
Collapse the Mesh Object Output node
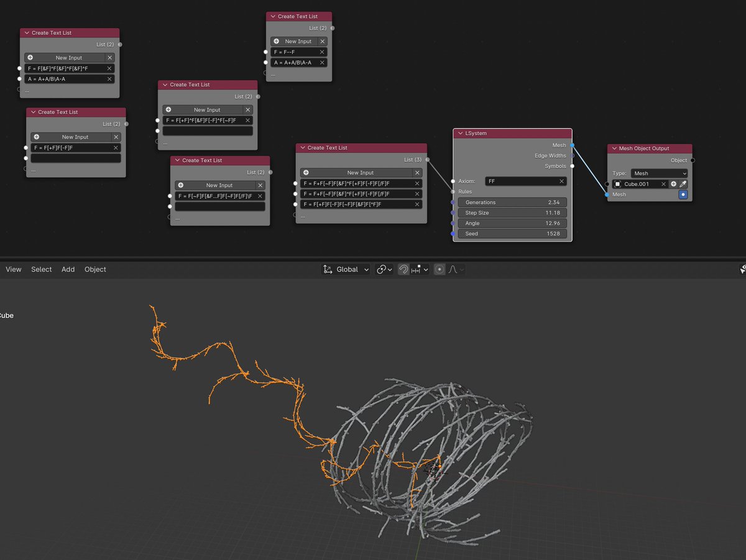tap(614, 149)
